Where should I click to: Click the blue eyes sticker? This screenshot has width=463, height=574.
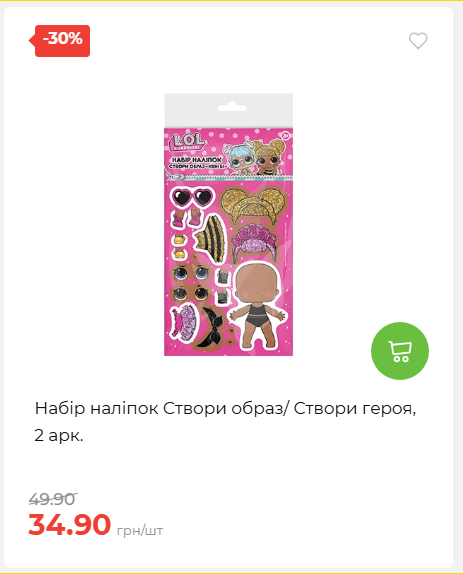[x=191, y=273]
